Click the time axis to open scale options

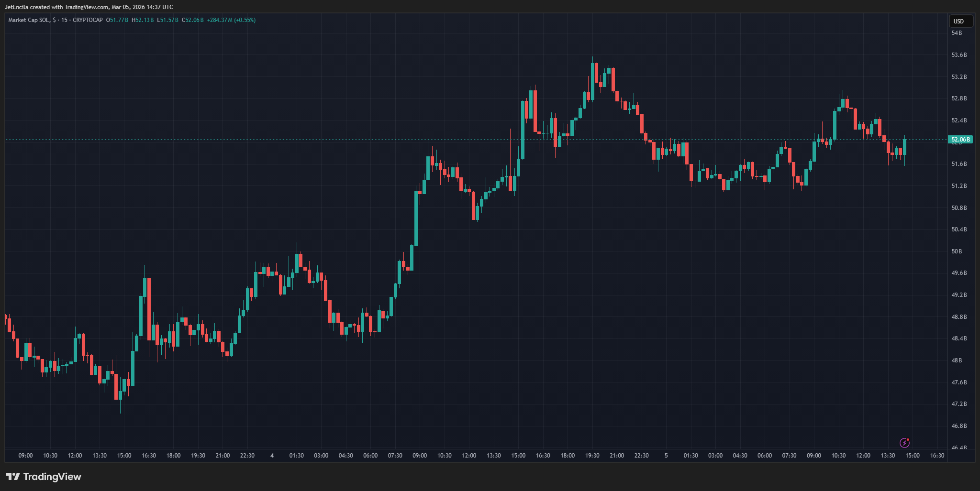pyautogui.click(x=479, y=456)
